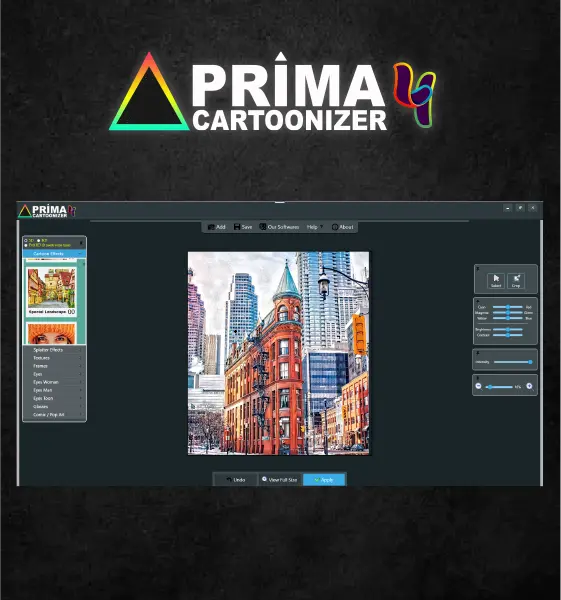Expand the Splatter Effects category

click(54, 350)
